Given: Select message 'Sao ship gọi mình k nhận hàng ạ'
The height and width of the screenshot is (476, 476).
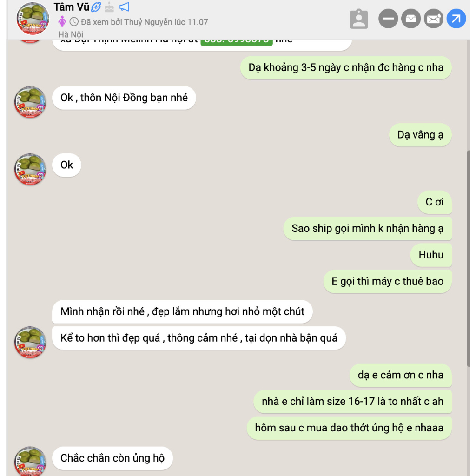Looking at the screenshot, I should (367, 229).
